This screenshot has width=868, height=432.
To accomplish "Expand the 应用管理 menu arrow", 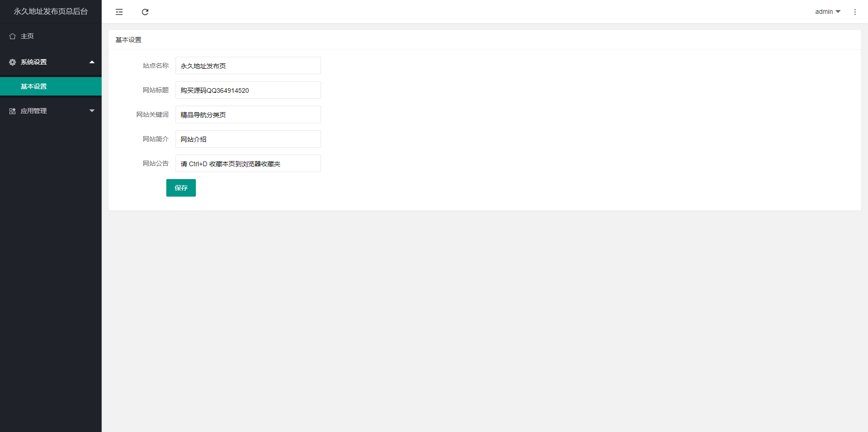I will pyautogui.click(x=92, y=111).
